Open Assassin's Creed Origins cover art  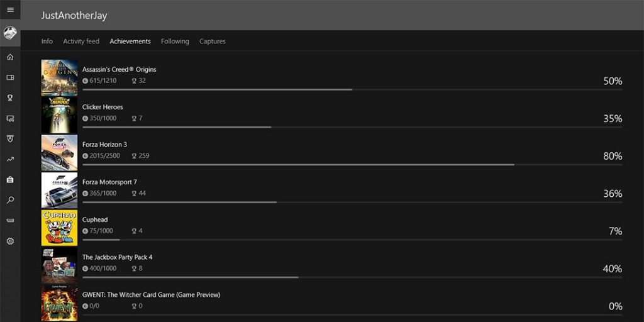59,77
